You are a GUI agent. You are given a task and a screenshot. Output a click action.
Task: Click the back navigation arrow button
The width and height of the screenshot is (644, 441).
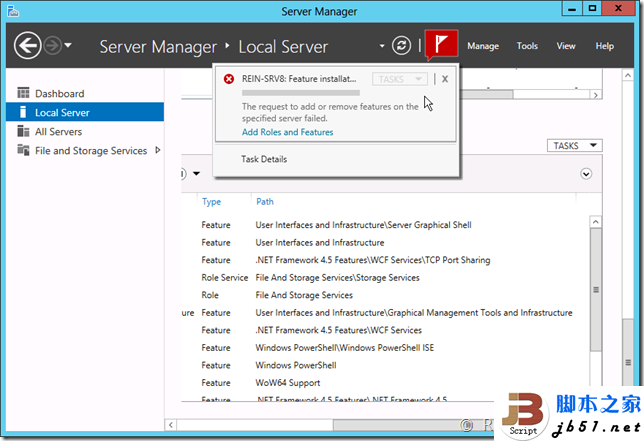click(x=28, y=46)
